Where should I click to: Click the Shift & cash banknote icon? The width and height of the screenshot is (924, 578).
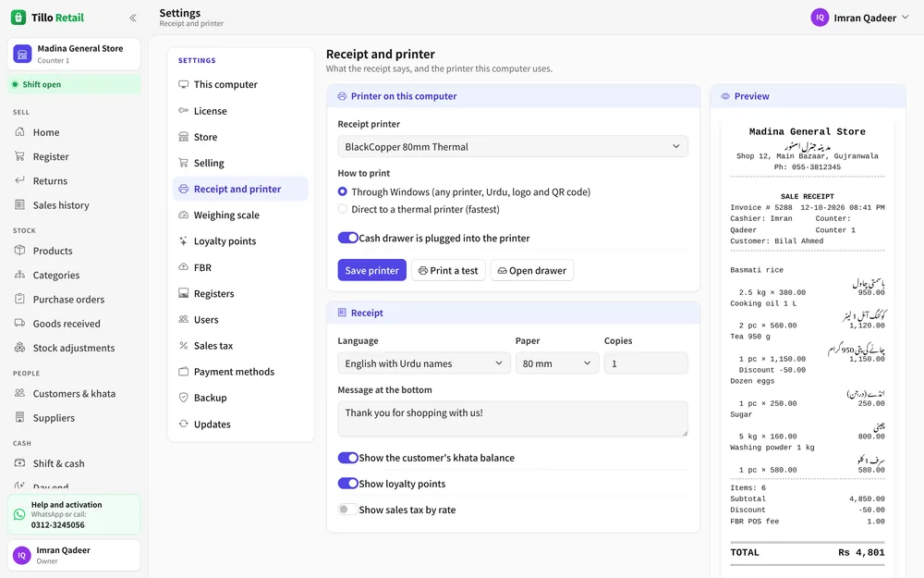point(20,463)
